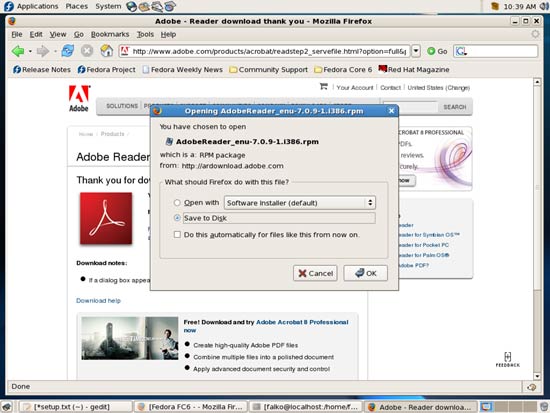Open Fedora Weekly News bookmark

pyautogui.click(x=182, y=69)
